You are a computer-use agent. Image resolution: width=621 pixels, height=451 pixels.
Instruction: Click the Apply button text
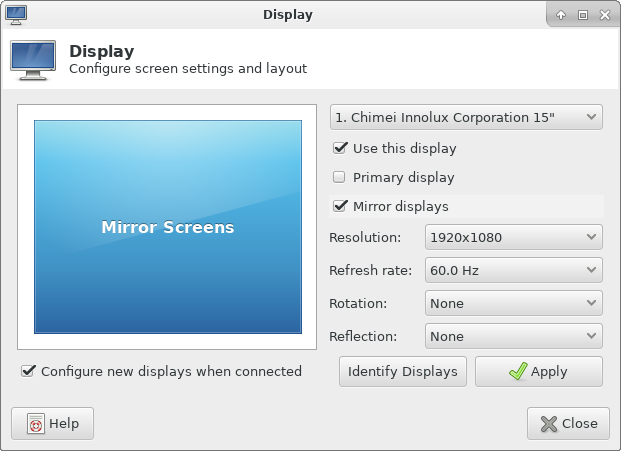(x=549, y=372)
